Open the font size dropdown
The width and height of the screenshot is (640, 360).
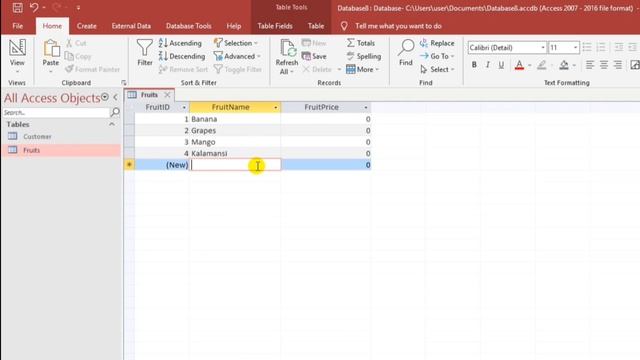pos(575,48)
